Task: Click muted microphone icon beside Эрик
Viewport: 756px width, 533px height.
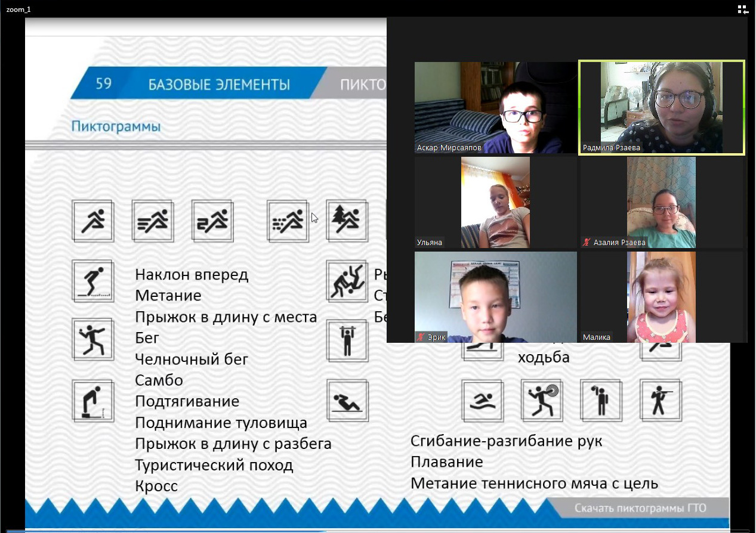Action: [421, 337]
